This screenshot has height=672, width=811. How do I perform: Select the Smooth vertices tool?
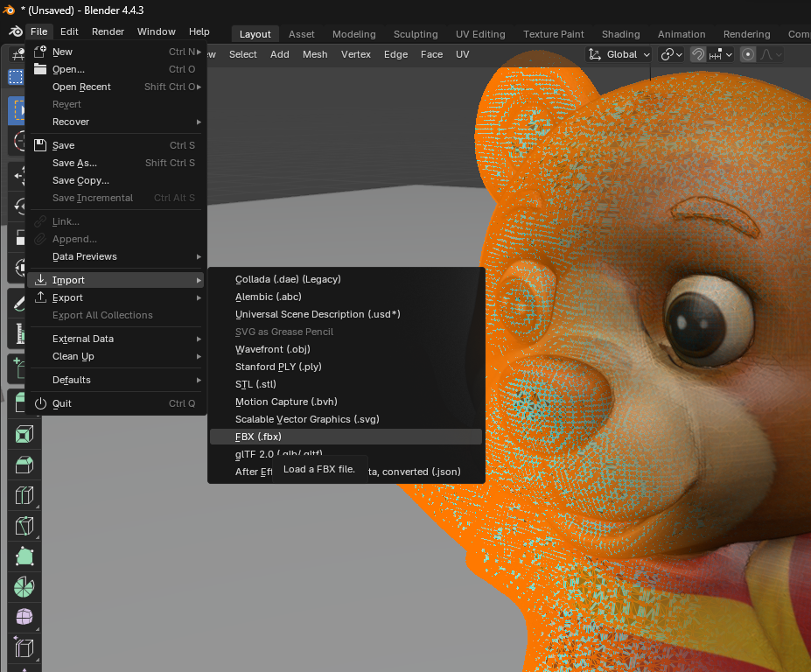pos(24,617)
